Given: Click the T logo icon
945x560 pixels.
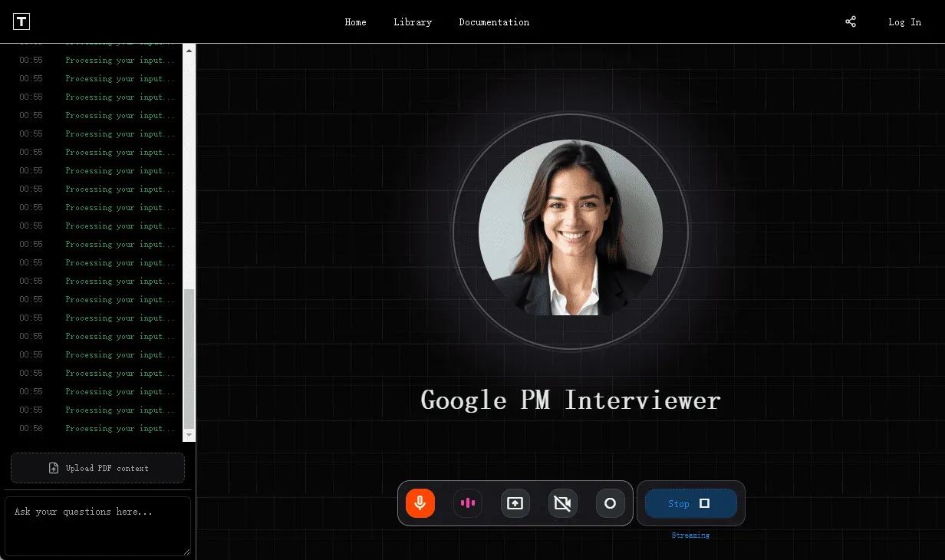Looking at the screenshot, I should point(21,21).
